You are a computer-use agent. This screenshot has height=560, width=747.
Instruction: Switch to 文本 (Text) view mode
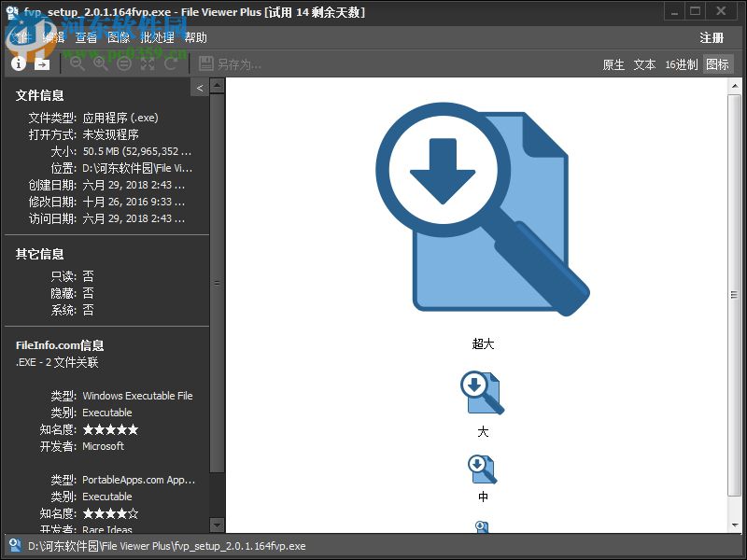point(643,65)
